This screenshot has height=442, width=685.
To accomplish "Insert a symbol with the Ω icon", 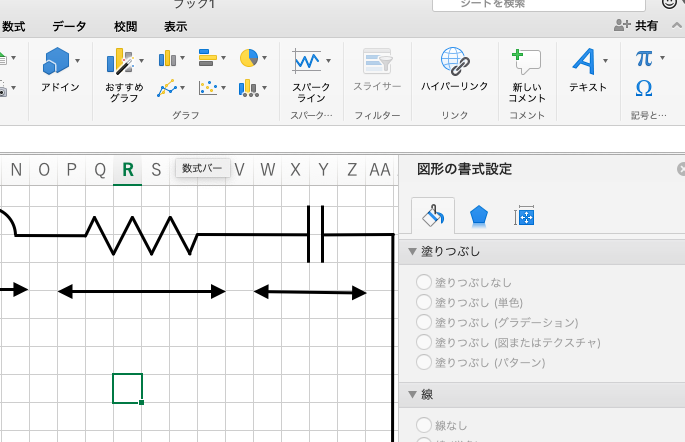I will click(x=644, y=88).
